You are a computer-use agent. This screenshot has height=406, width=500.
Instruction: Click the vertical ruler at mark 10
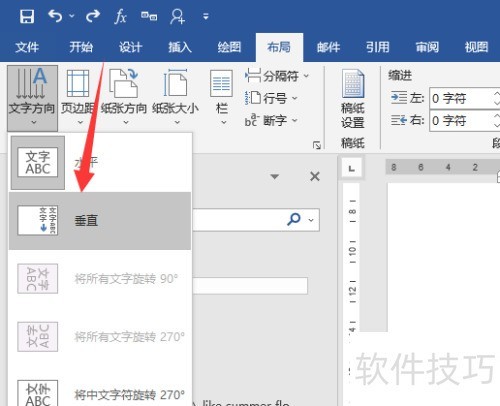(x=353, y=251)
